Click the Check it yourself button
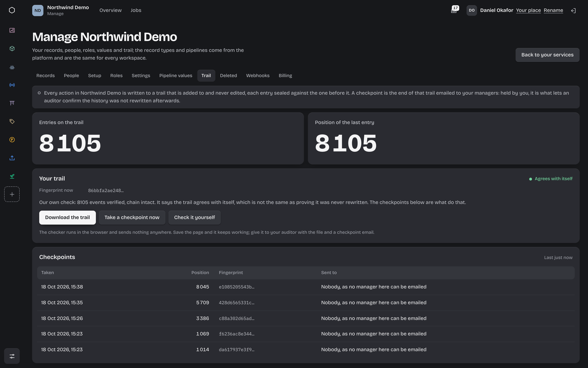Viewport: 588px width, 368px height. click(194, 218)
